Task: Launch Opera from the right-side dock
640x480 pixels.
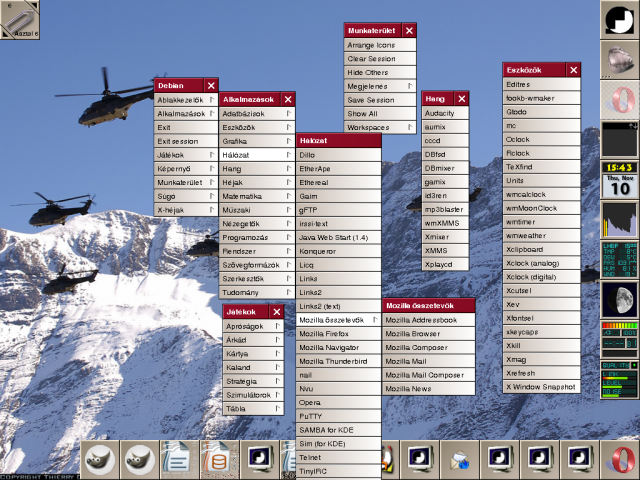Action: [620, 100]
